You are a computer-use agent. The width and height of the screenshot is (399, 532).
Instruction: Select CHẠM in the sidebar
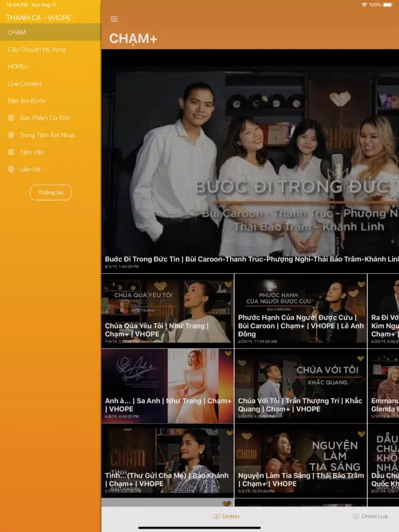pyautogui.click(x=50, y=32)
